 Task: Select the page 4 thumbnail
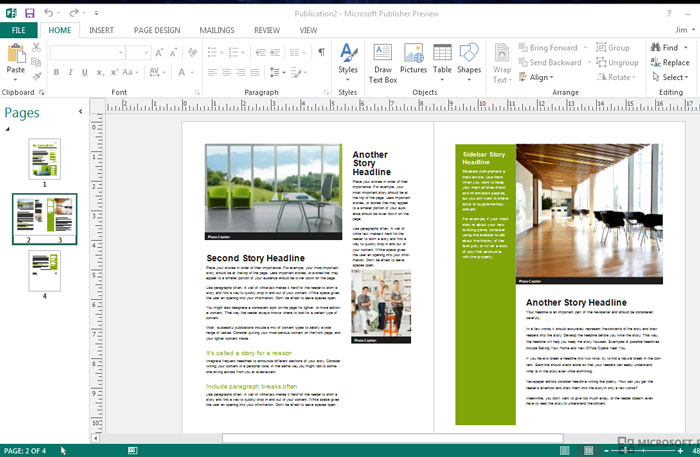tap(44, 270)
